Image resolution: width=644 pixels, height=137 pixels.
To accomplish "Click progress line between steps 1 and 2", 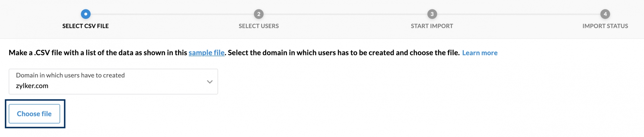I will click(172, 14).
